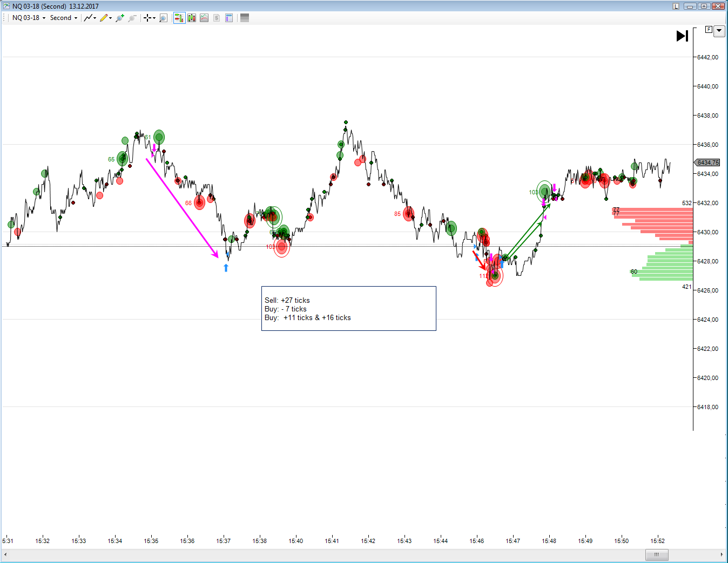This screenshot has height=563, width=728.
Task: Click the scrollbar right arrow button
Action: (722, 554)
